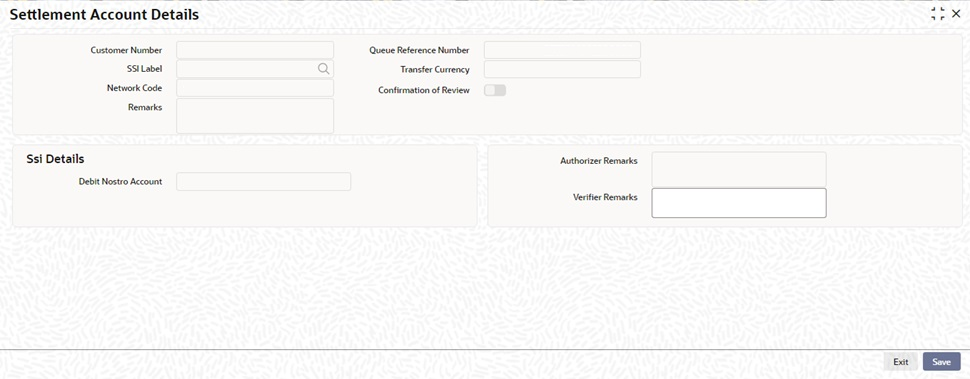Click the Transfer Currency label
The image size is (970, 379).
[435, 70]
